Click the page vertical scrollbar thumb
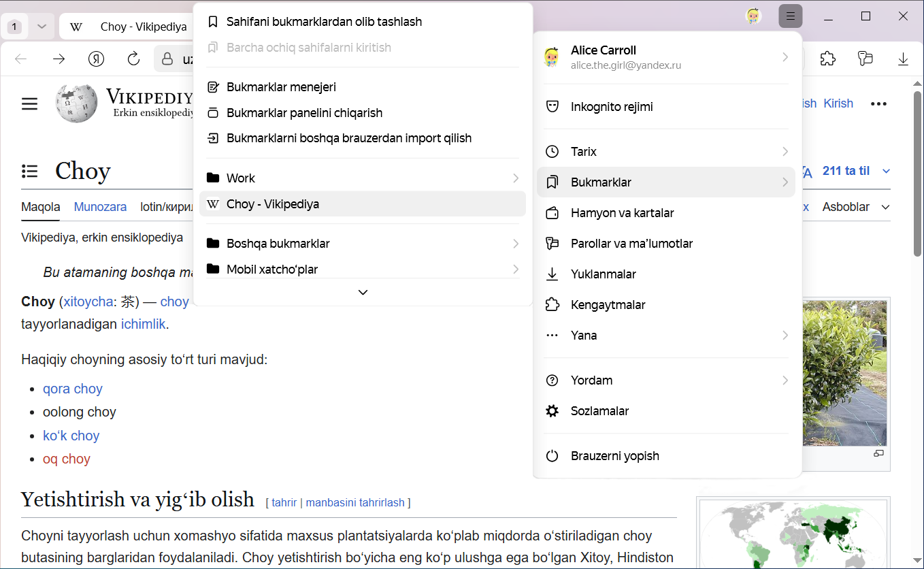 (x=918, y=170)
